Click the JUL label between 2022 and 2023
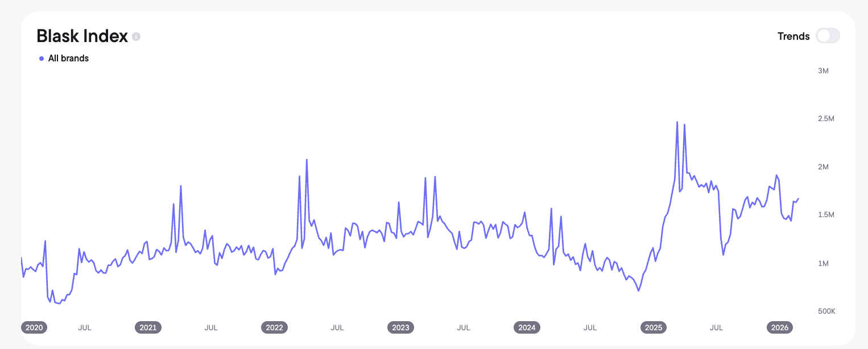Image resolution: width=868 pixels, height=349 pixels. (x=337, y=327)
